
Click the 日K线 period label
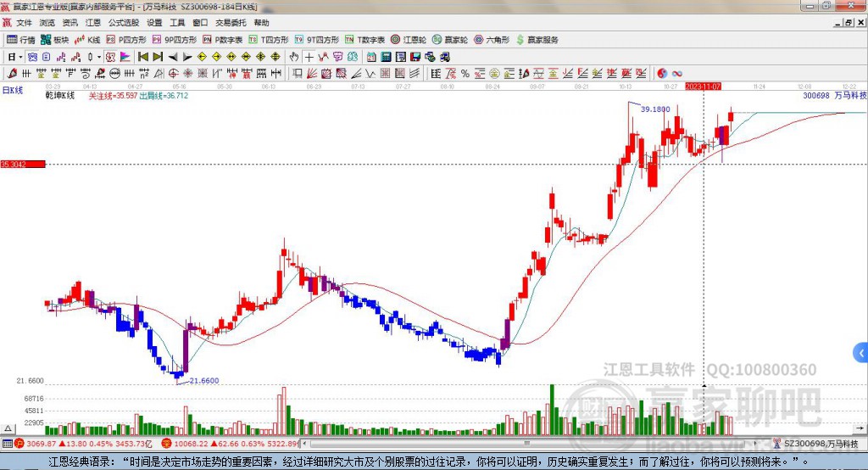pyautogui.click(x=13, y=90)
